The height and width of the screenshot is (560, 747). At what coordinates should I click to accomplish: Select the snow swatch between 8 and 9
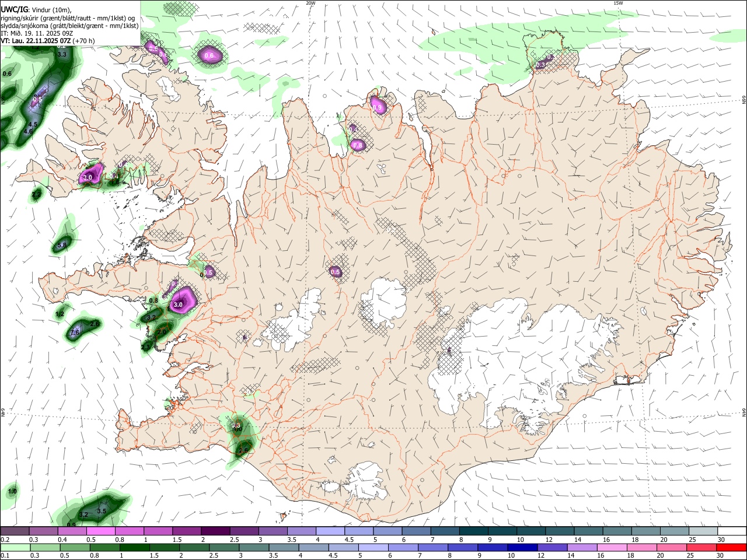coord(473,531)
